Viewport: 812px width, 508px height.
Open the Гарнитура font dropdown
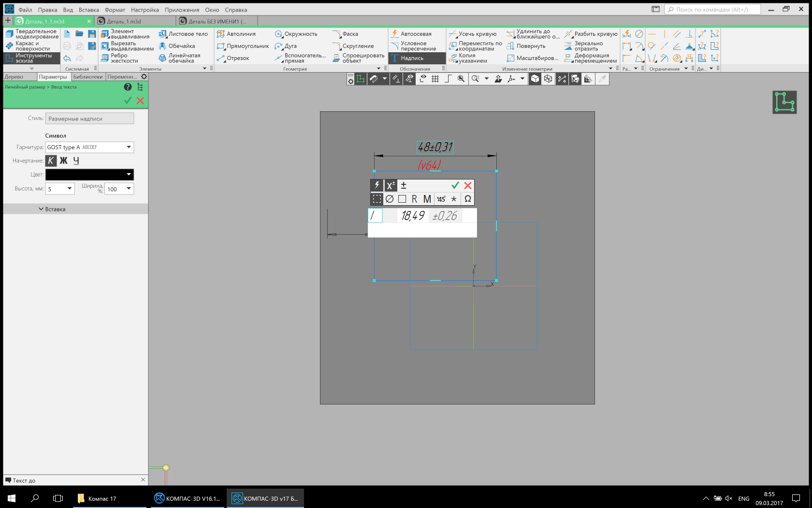pos(129,147)
